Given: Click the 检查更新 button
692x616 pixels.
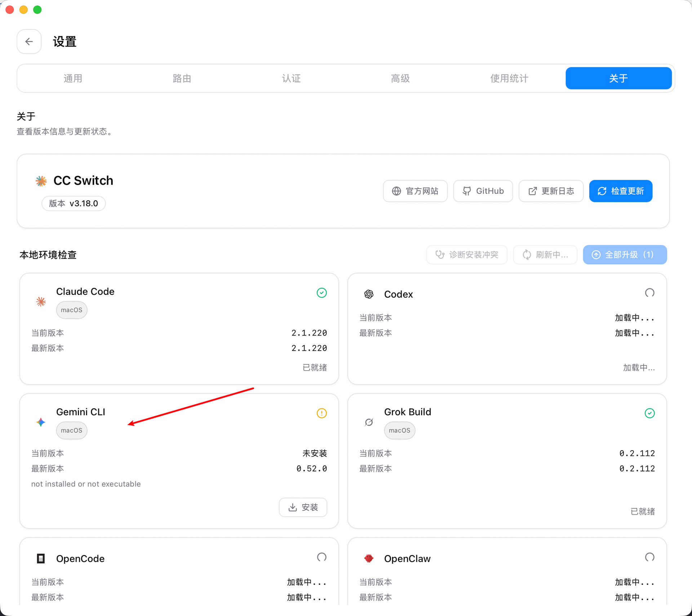Looking at the screenshot, I should (x=621, y=191).
